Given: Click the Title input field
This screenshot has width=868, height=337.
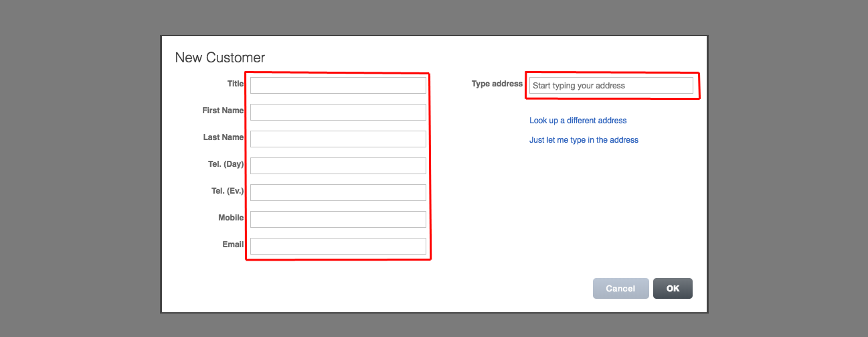Looking at the screenshot, I should 338,85.
